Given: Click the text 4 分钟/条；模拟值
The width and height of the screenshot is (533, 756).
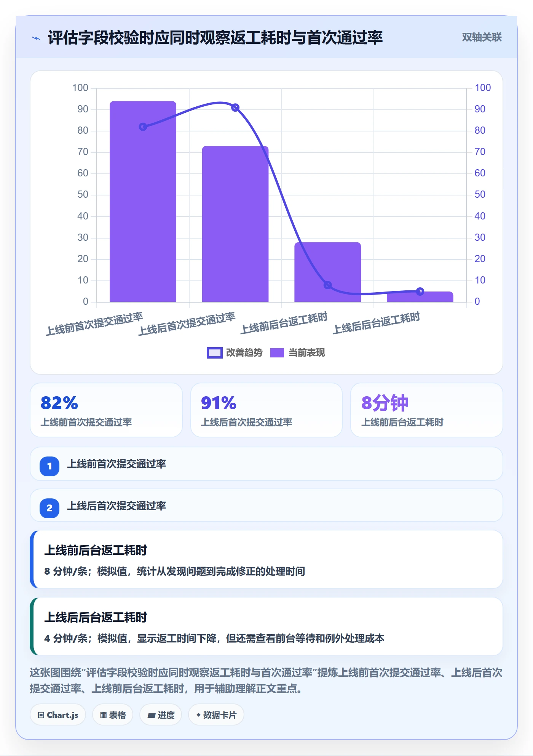Looking at the screenshot, I should (86, 638).
